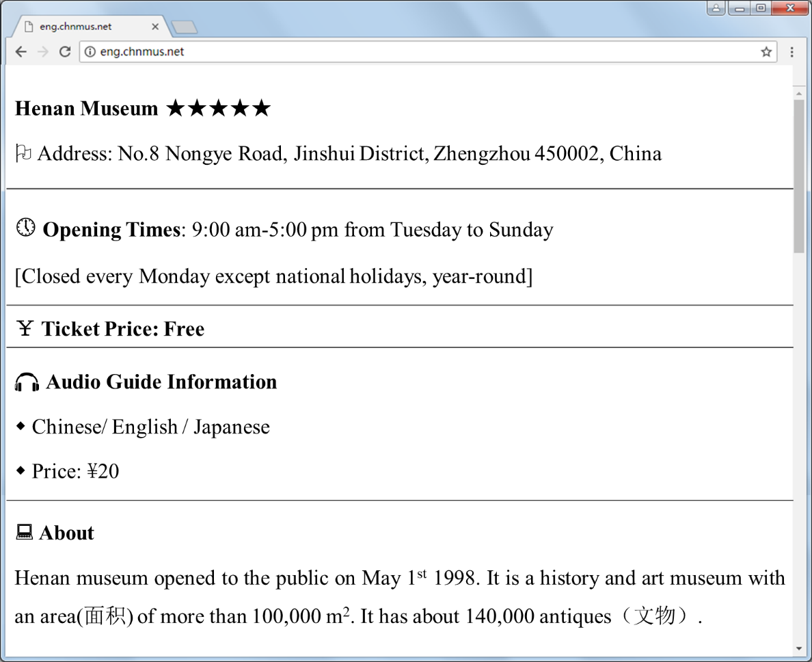Click the browser back arrow button
The width and height of the screenshot is (812, 662).
click(21, 52)
